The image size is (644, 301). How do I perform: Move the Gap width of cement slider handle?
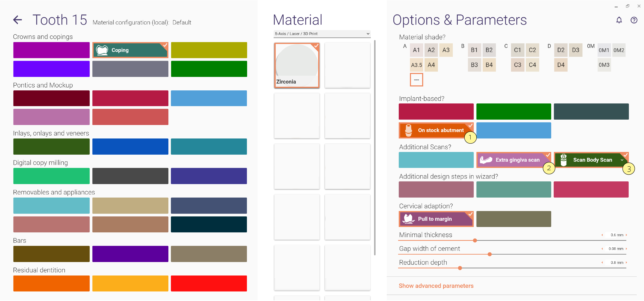click(489, 254)
